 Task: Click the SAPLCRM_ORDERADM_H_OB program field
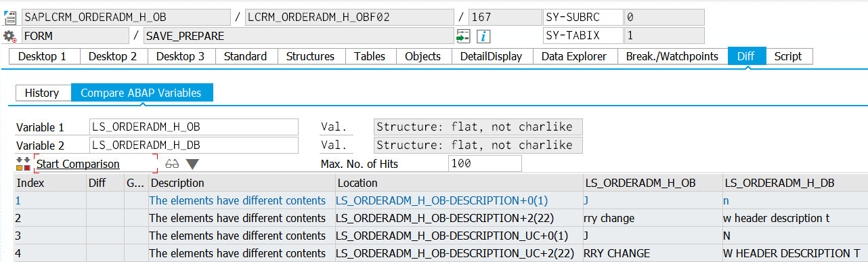pos(127,18)
